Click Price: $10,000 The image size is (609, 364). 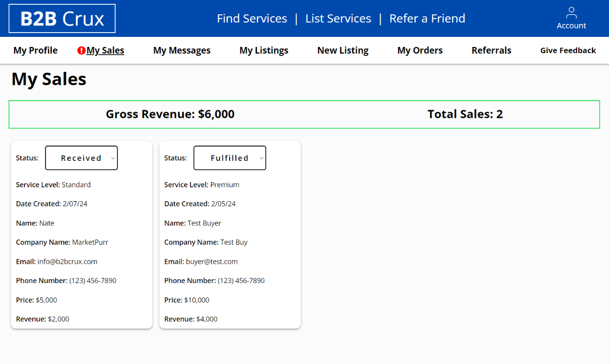tap(187, 300)
